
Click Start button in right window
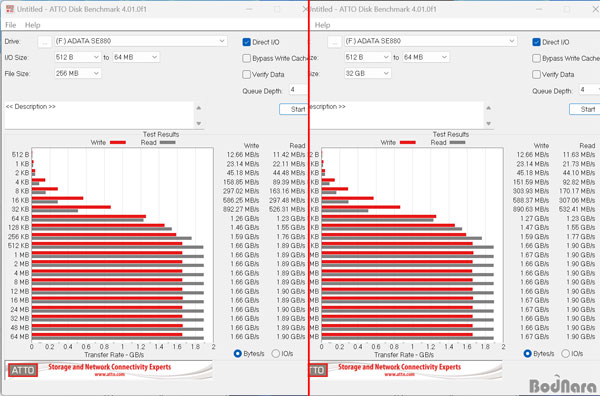(x=584, y=109)
